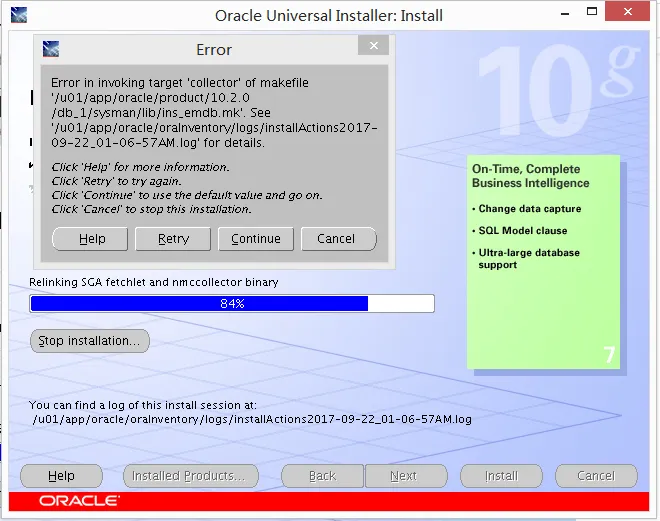Click 'Relinking SGA fetchlet and nmccollector binary' status
660x521 pixels.
154,282
